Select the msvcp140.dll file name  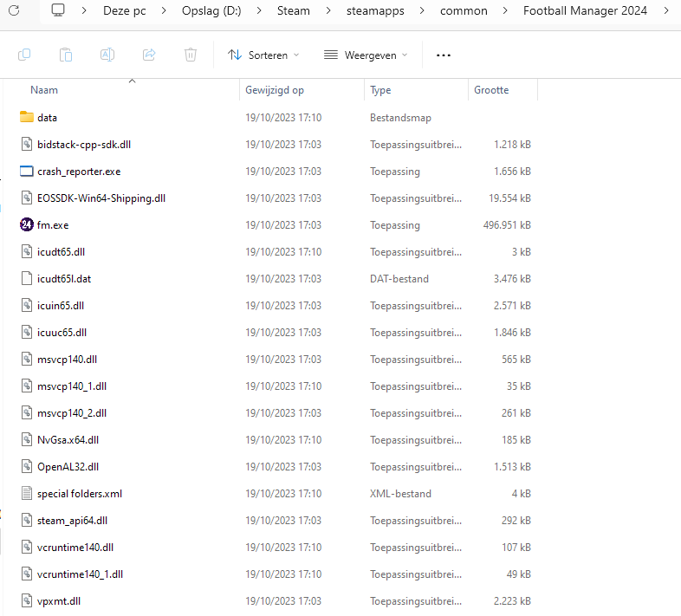67,360
